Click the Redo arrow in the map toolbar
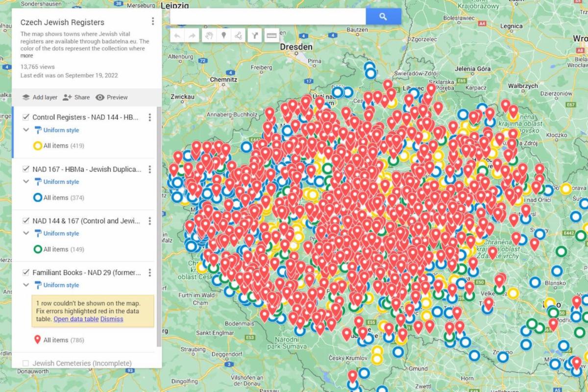 (192, 35)
